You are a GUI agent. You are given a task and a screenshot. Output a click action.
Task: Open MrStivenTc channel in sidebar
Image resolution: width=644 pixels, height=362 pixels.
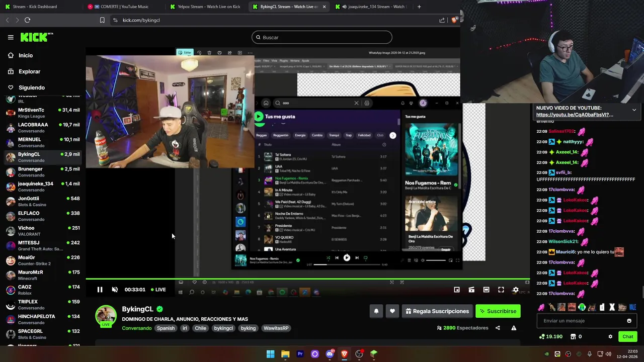(x=43, y=113)
